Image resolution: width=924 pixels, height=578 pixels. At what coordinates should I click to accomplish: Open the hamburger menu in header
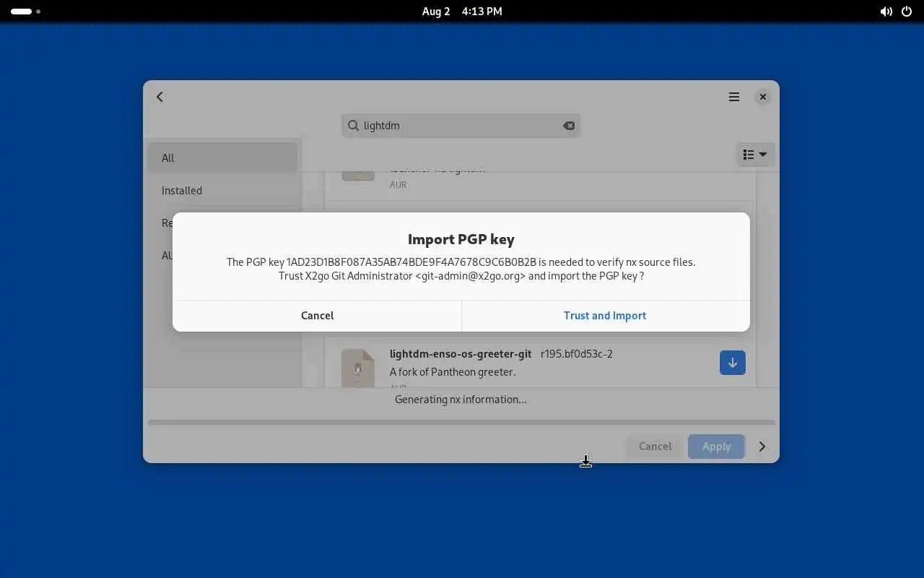[x=734, y=97]
